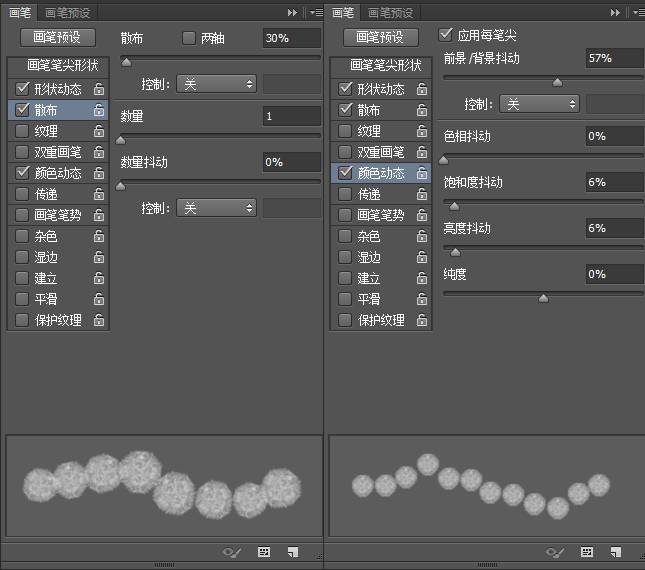Collapse left panel with the double-arrow icon
Screen dimensions: 645x570
[x=292, y=13]
